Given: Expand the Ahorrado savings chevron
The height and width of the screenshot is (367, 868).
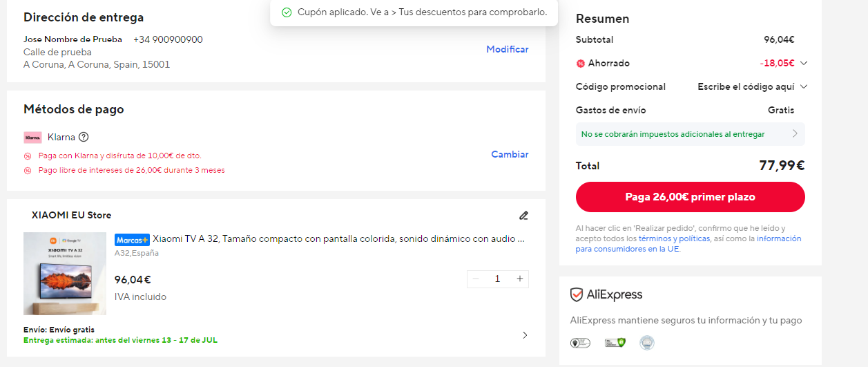Looking at the screenshot, I should tap(803, 64).
